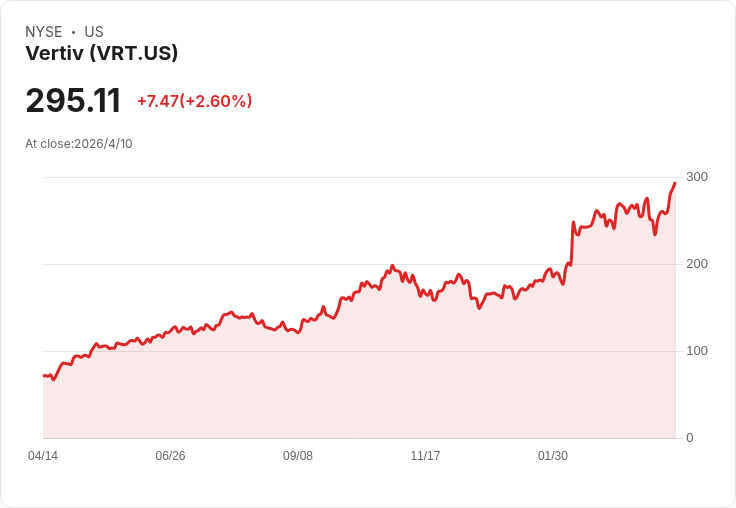
Task: Click the +7.47(+2.60%) price change
Action: click(x=194, y=101)
